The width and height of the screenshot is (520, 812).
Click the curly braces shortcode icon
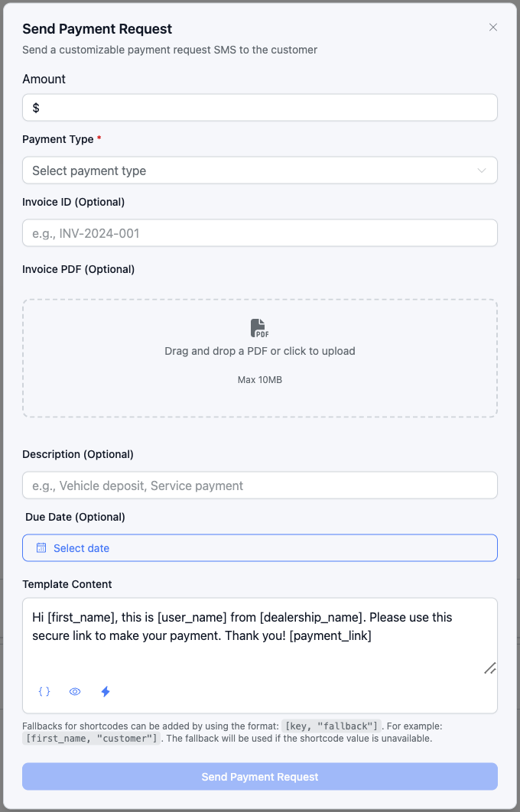tap(44, 691)
